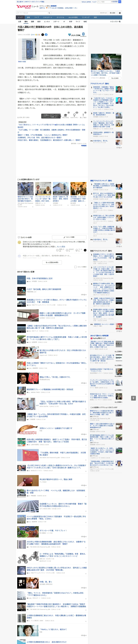Share article on X icon
Viewport: 138px width, 644px height.
pyautogui.click(x=43, y=35)
